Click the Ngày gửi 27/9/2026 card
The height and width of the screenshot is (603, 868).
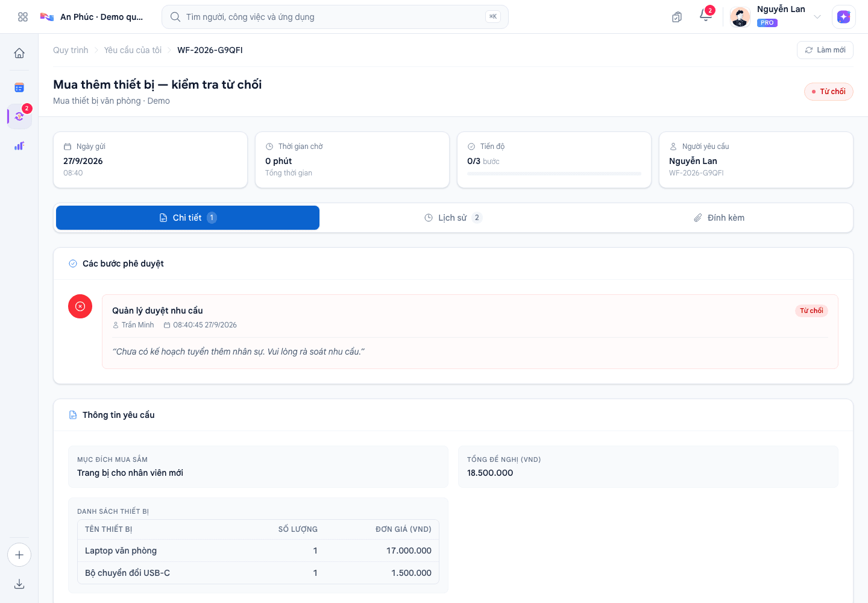(x=151, y=160)
